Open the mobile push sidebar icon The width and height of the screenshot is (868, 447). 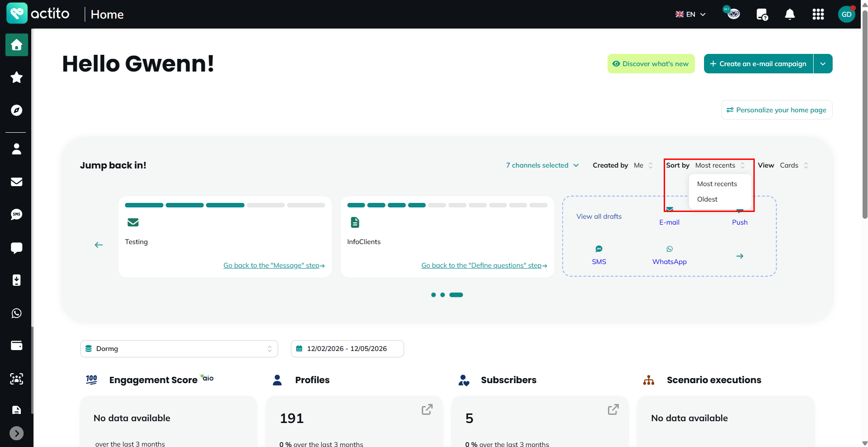click(x=17, y=280)
